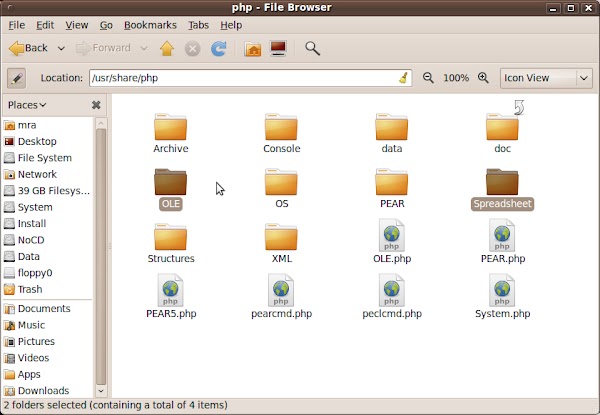Zoom out with the minus magnifier
The image size is (600, 415).
[x=428, y=78]
